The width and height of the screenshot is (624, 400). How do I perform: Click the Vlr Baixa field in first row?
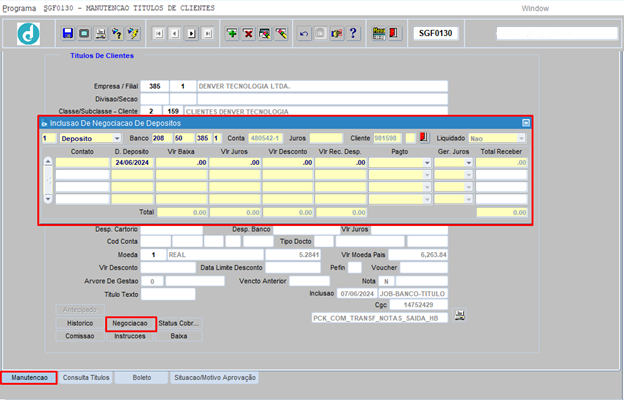coord(183,162)
